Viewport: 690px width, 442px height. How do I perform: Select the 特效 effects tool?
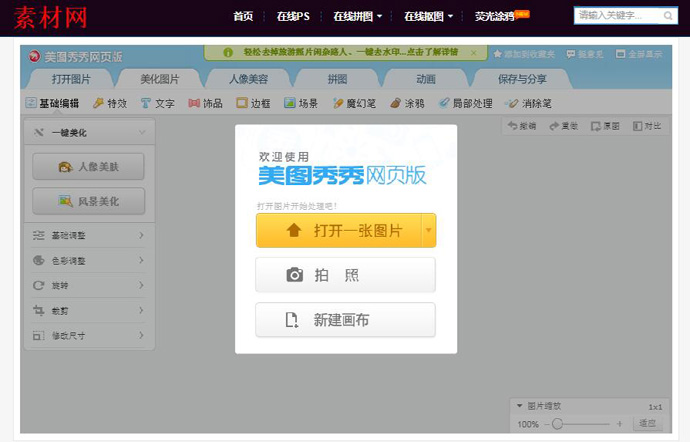pyautogui.click(x=110, y=103)
